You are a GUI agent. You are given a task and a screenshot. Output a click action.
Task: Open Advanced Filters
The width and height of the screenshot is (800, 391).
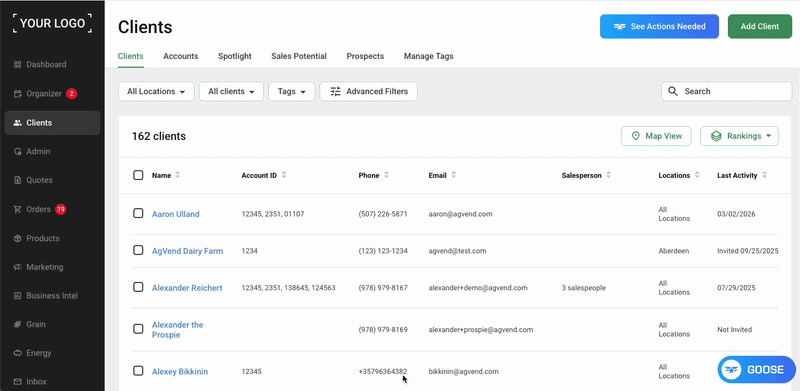368,91
